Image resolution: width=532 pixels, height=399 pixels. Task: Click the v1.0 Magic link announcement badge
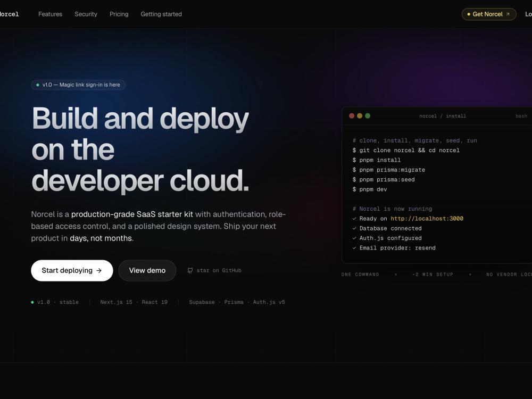tap(78, 85)
